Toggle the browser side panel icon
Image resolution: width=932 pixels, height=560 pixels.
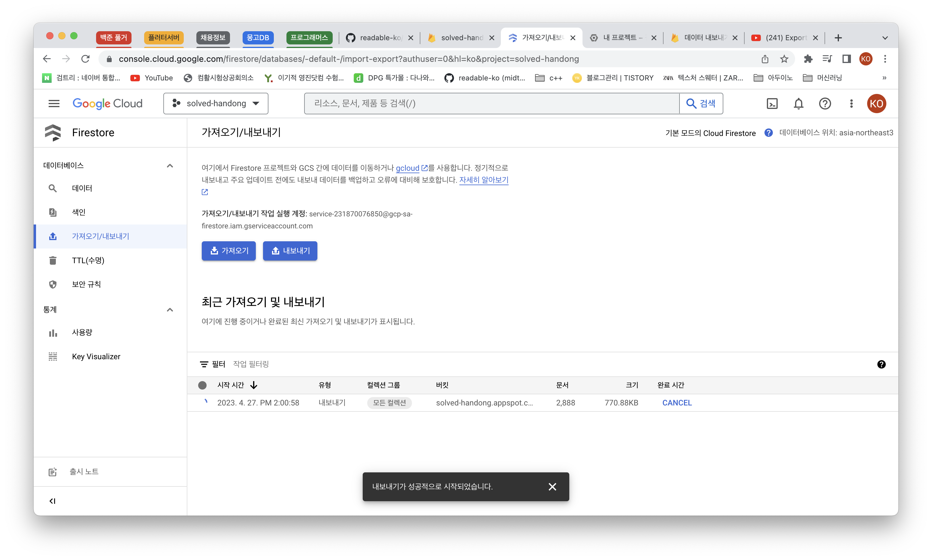[847, 59]
